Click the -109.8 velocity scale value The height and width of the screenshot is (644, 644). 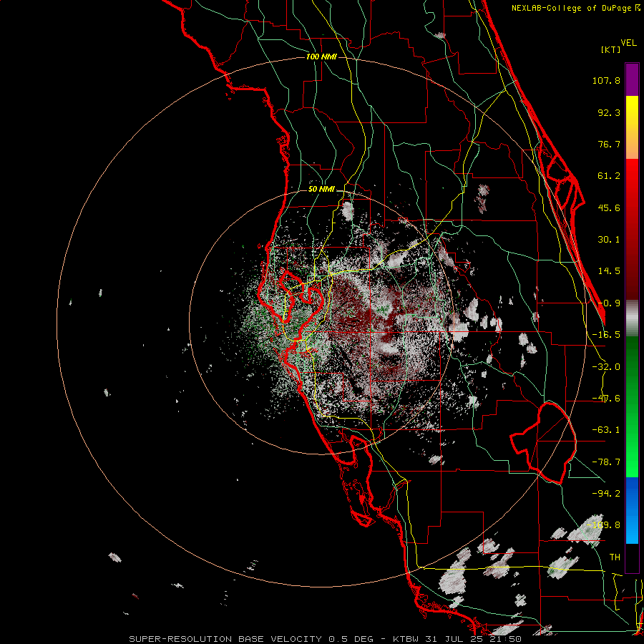point(604,525)
